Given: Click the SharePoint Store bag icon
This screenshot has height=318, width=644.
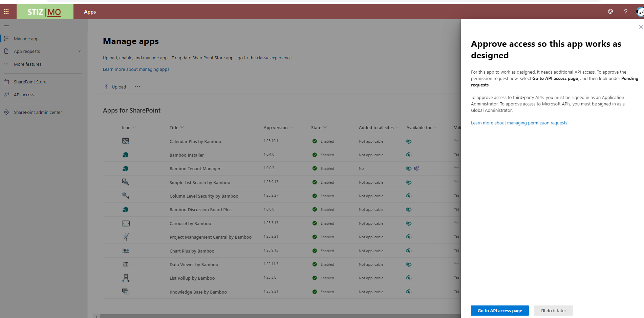Looking at the screenshot, I should click(x=6, y=82).
